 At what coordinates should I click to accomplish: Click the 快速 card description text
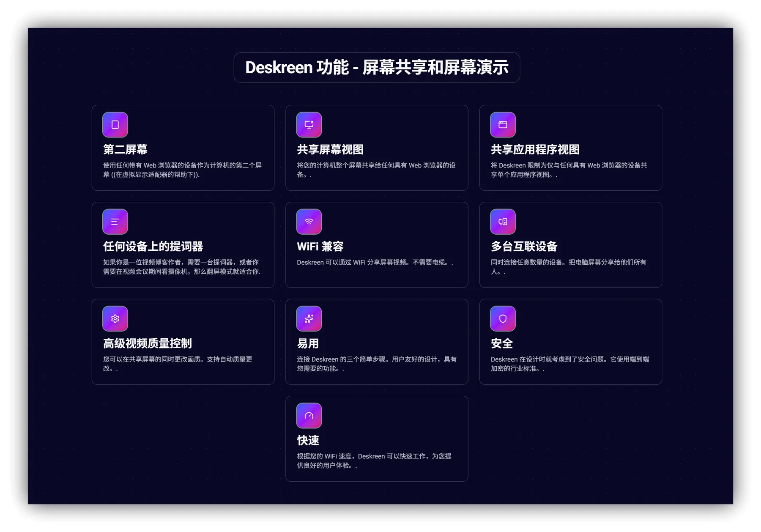(x=374, y=461)
